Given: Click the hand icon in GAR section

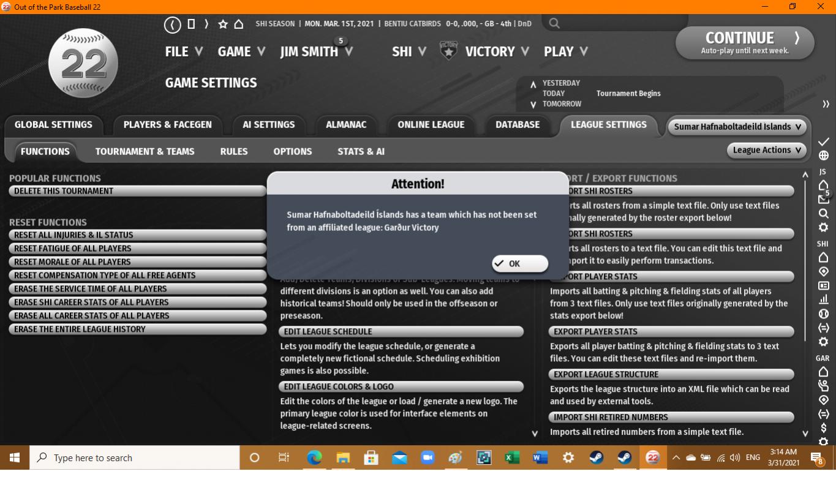Looking at the screenshot, I should pos(823,386).
